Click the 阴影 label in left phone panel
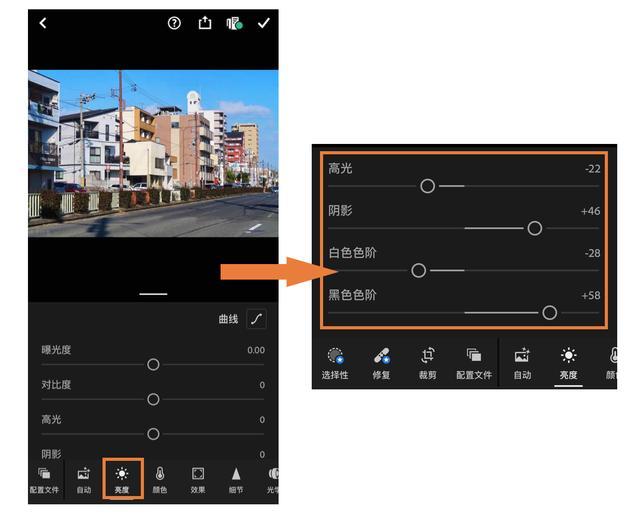Viewport: 640px width, 524px height. [51, 454]
